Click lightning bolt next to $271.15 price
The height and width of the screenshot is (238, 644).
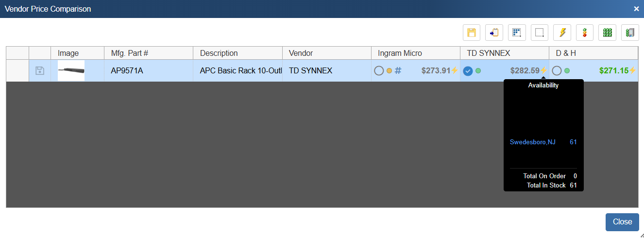pos(632,70)
